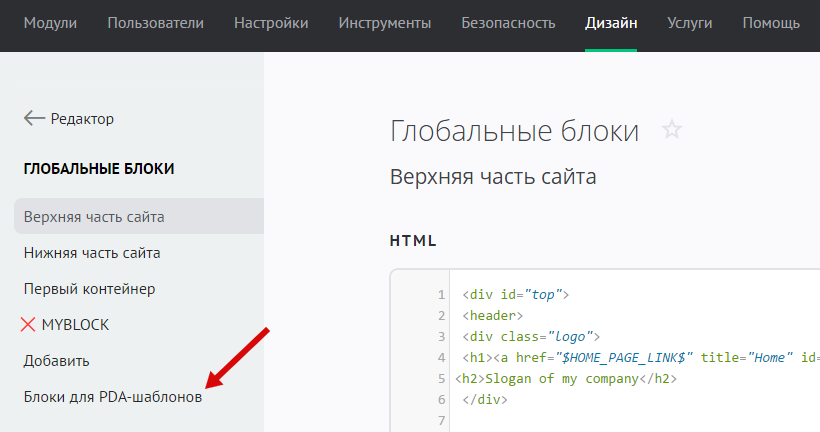
Task: Return to Редактор via the back link
Action: 82,118
